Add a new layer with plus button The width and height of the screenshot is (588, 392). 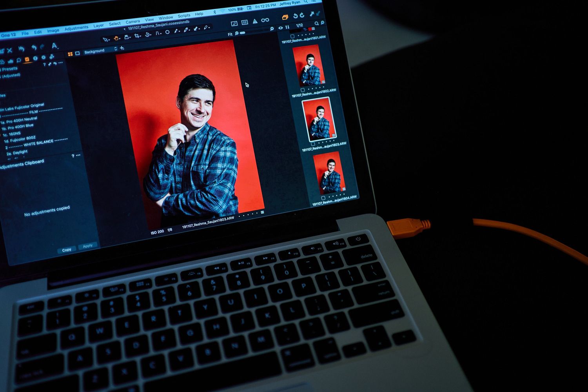(122, 48)
